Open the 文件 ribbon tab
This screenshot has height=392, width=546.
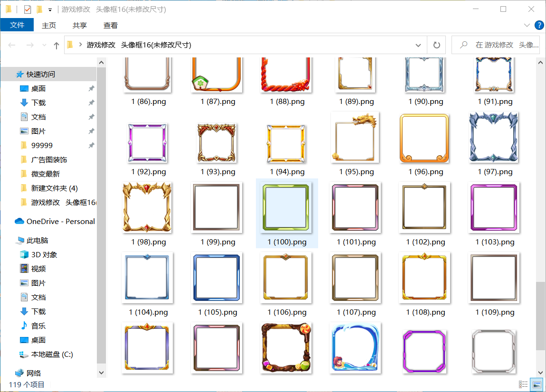point(17,25)
